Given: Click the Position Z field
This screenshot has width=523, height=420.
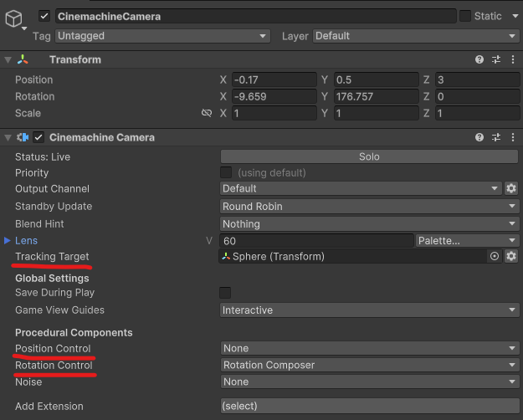Looking at the screenshot, I should tap(477, 79).
